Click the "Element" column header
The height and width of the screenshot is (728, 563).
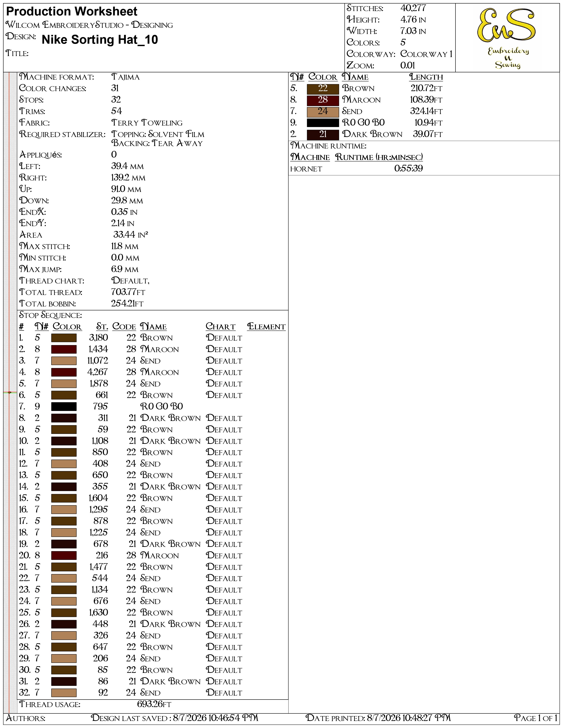pyautogui.click(x=266, y=327)
